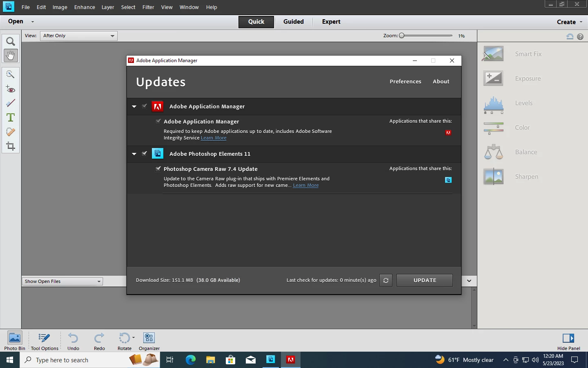Select the Quick Selection tool

[11, 74]
